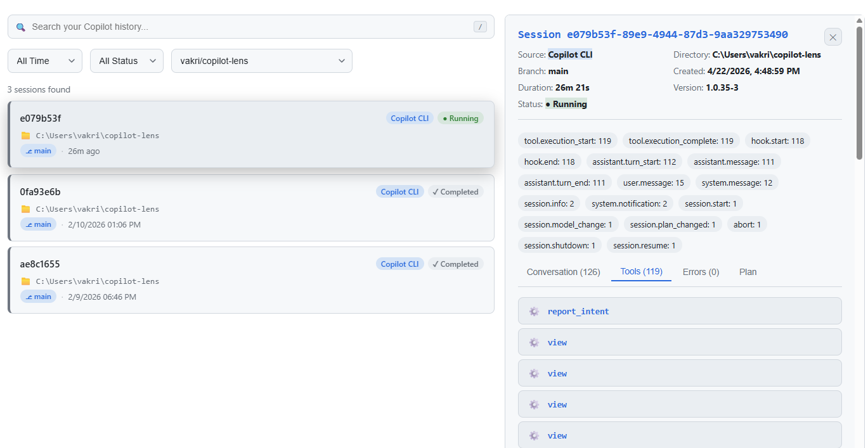Image resolution: width=868 pixels, height=448 pixels.
Task: Click tool.execution_complete: 119 chip
Action: tap(681, 141)
